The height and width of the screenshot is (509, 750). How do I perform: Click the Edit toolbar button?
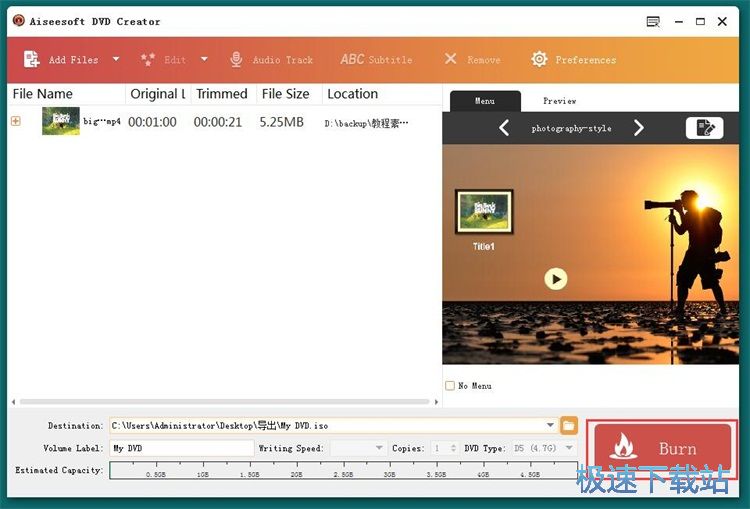[163, 60]
